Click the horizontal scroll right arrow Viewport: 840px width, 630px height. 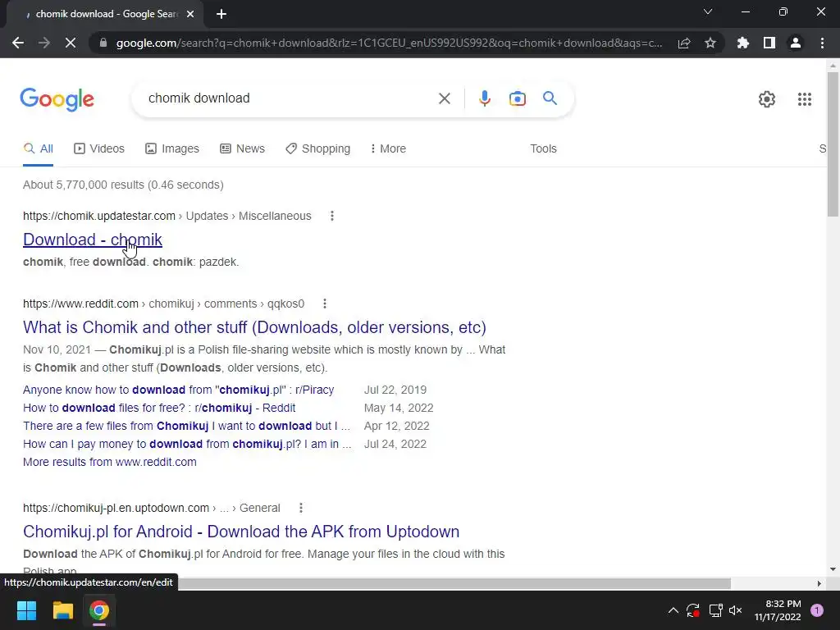click(819, 583)
